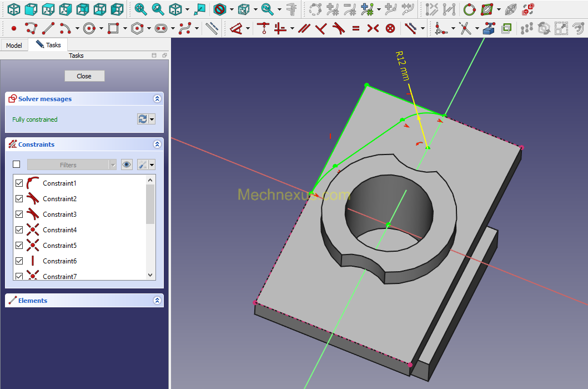Apply the Parallel constraint icon
This screenshot has width=588, height=389.
(x=304, y=28)
